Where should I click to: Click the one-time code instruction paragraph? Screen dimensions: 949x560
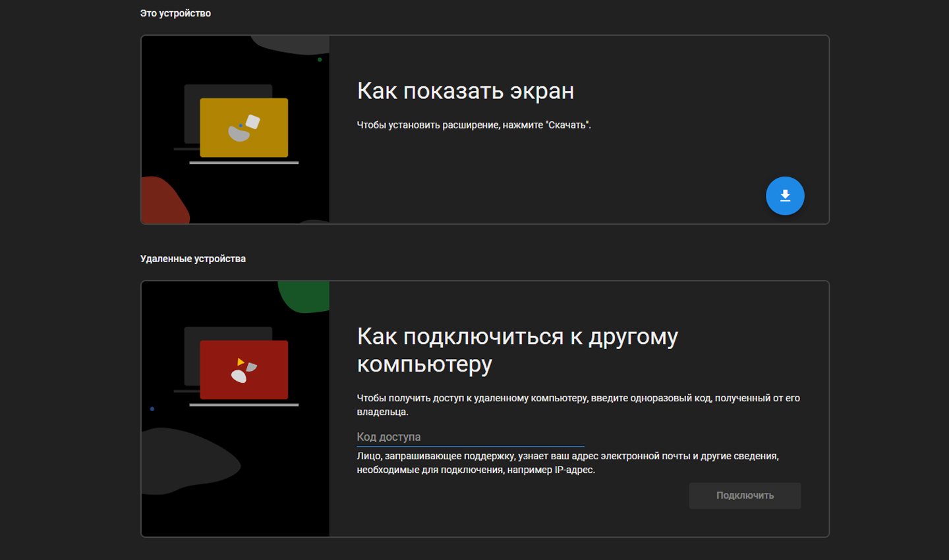click(578, 405)
